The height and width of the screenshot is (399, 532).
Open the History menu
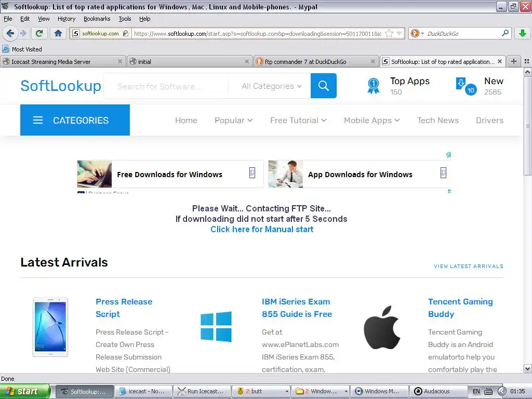pyautogui.click(x=66, y=19)
